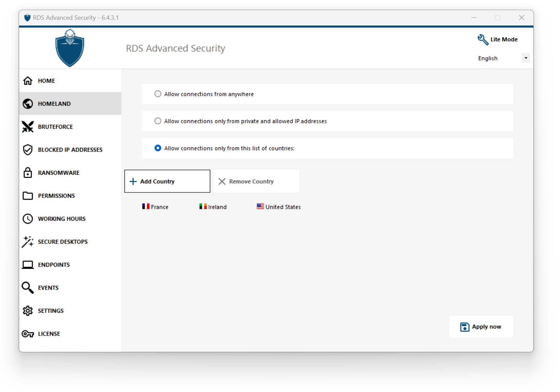Click the title bar shield icon
The height and width of the screenshot is (392, 560).
coord(27,18)
